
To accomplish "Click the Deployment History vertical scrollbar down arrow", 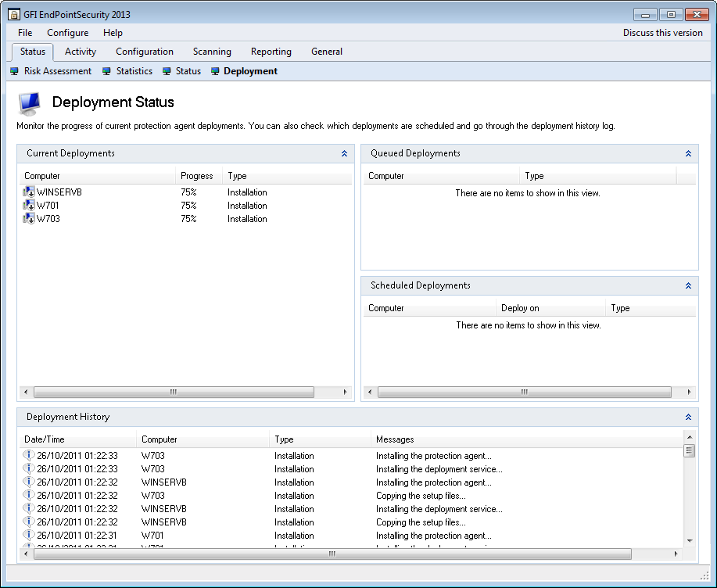I will click(x=689, y=540).
